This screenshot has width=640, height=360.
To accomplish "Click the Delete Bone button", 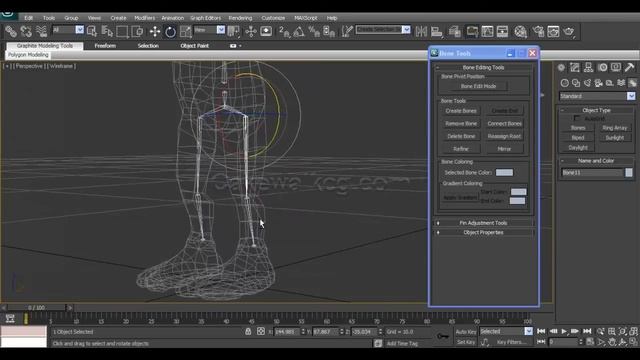I will tap(461, 136).
